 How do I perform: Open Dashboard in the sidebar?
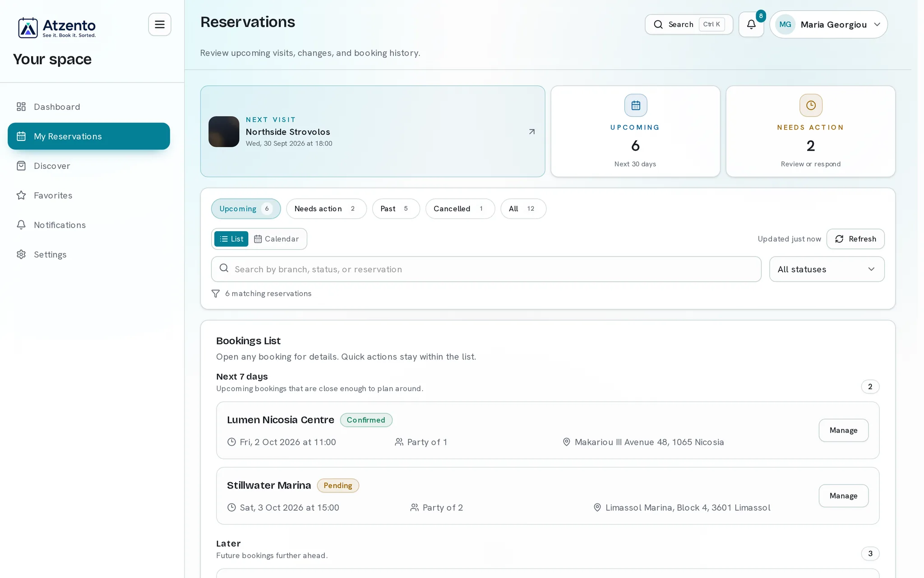89,107
